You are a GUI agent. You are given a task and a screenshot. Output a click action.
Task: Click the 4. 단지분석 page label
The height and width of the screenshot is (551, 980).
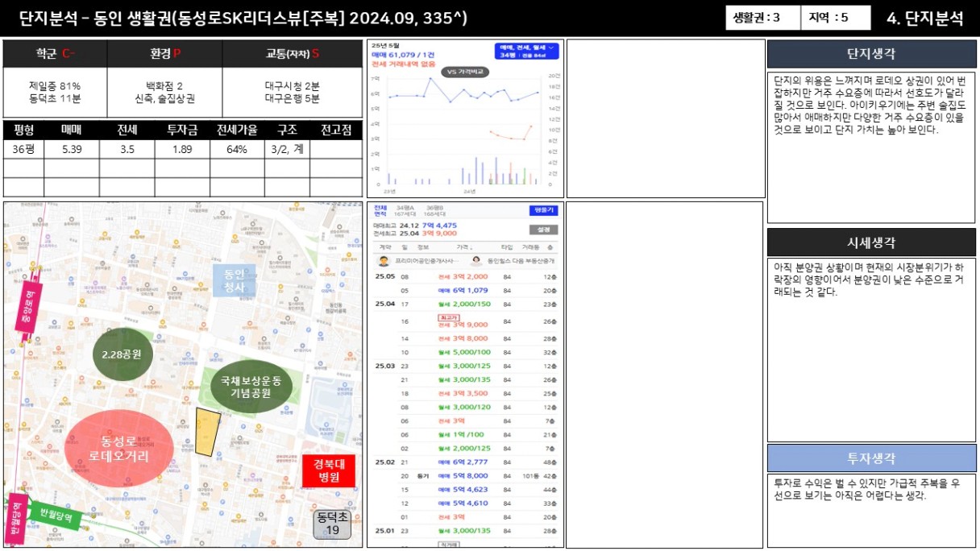pos(924,19)
